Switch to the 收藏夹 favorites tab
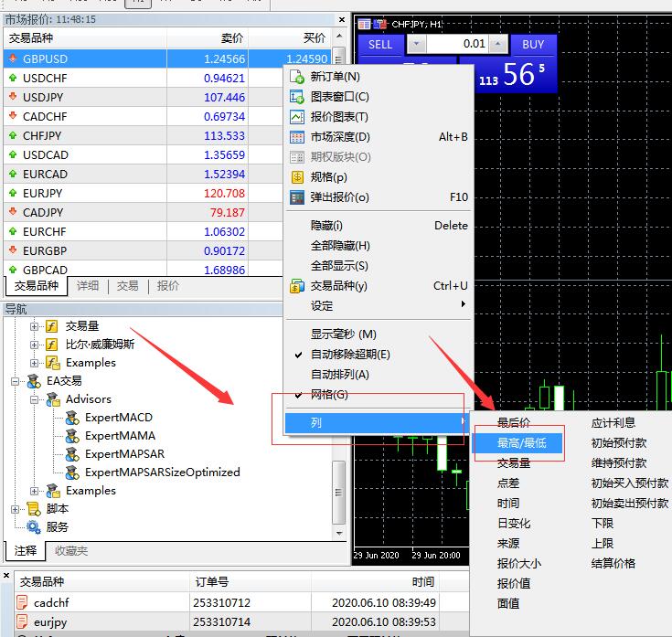Screen dimensions: 672x637 (71, 551)
